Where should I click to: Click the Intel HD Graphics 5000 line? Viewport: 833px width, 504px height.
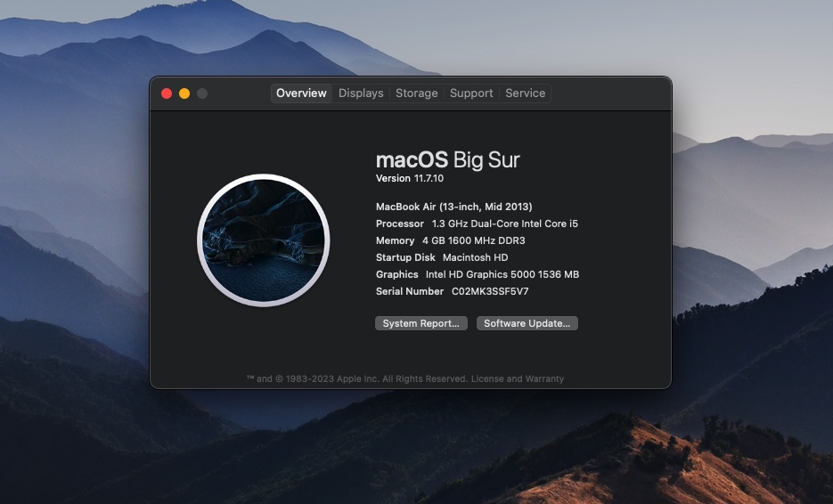tap(477, 274)
